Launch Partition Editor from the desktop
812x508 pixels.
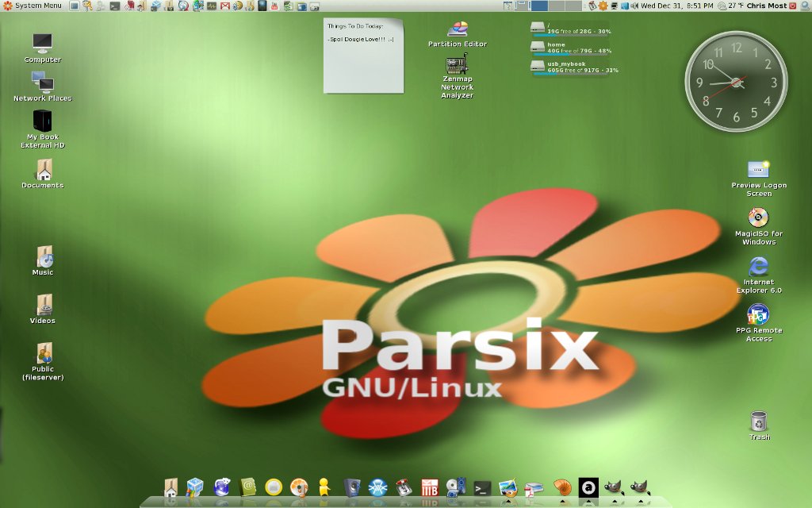pos(458,34)
